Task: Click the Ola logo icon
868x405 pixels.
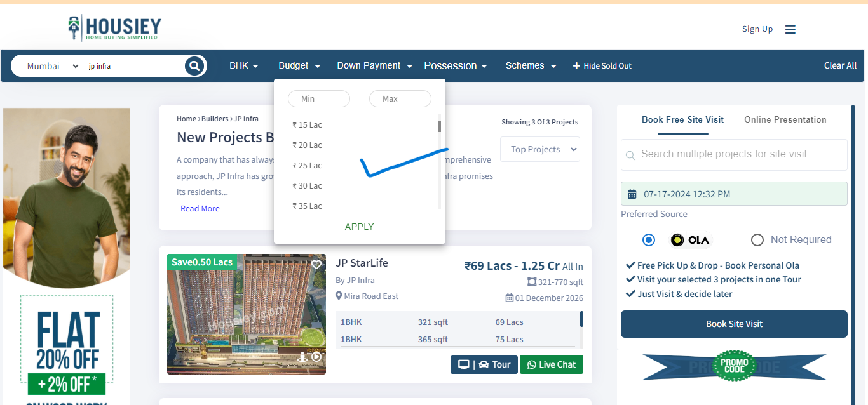Action: click(691, 240)
